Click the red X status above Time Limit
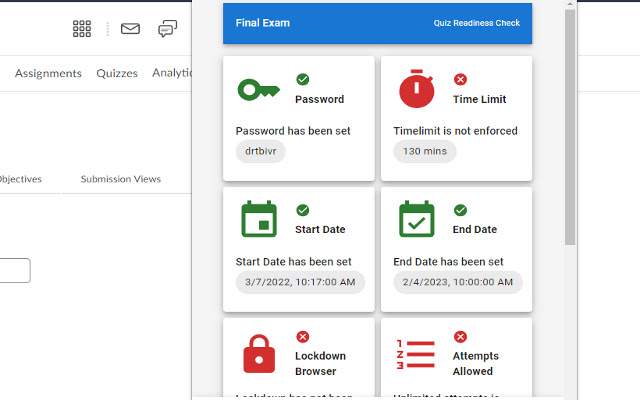This screenshot has height=400, width=640. coord(460,79)
